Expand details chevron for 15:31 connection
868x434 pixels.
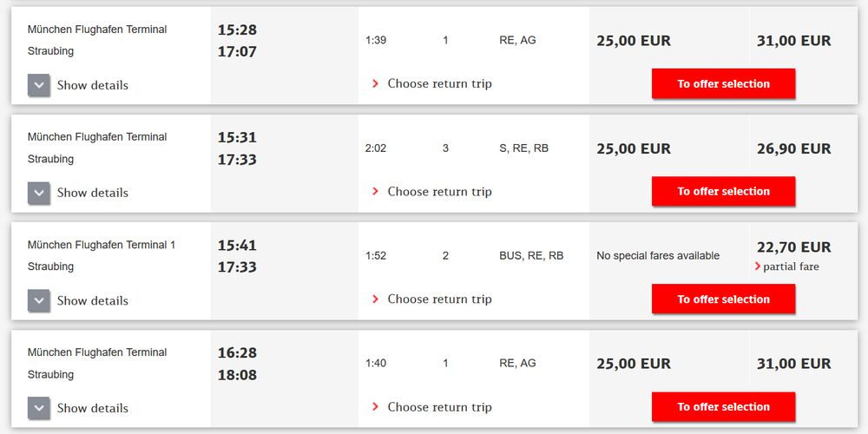[x=39, y=193]
